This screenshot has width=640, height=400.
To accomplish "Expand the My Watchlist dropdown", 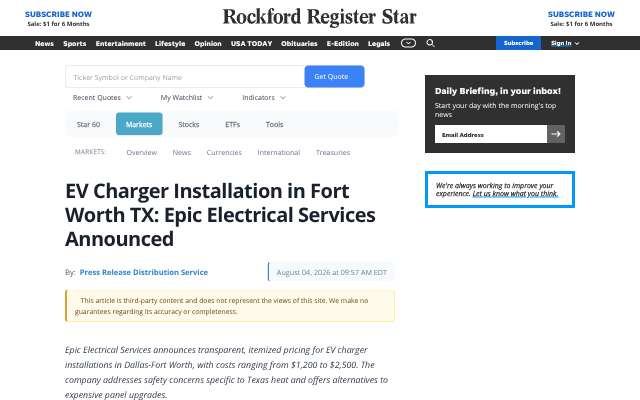I will pyautogui.click(x=187, y=98).
